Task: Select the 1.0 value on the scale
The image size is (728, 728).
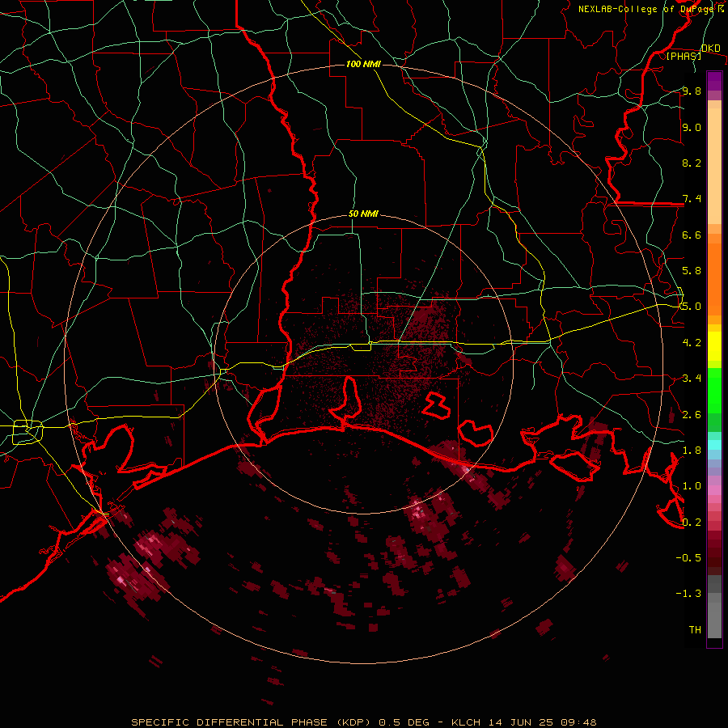Action: [692, 486]
